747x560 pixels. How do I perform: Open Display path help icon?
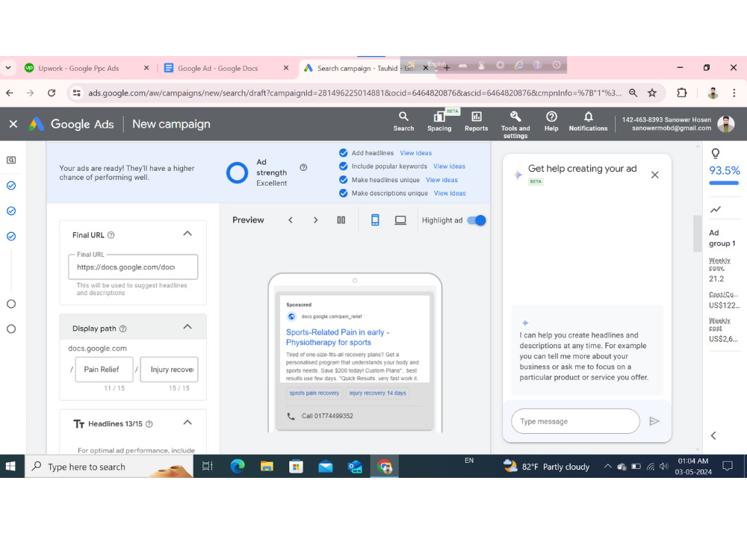coord(123,329)
